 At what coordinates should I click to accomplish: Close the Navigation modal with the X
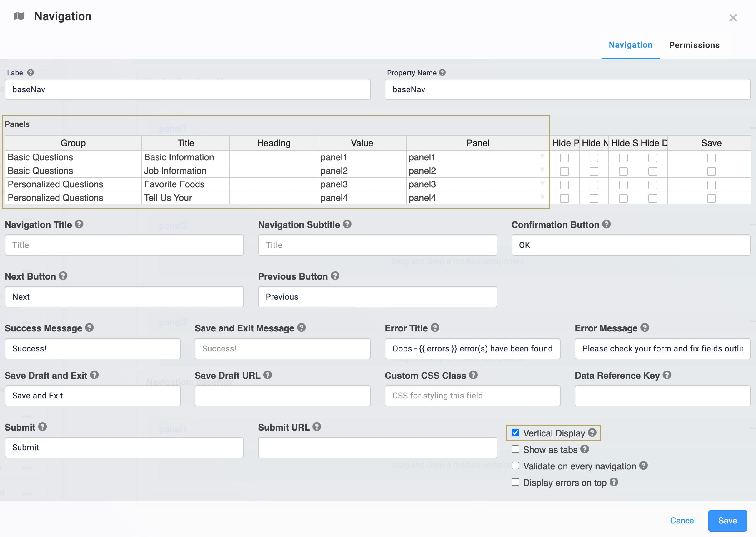click(x=733, y=18)
